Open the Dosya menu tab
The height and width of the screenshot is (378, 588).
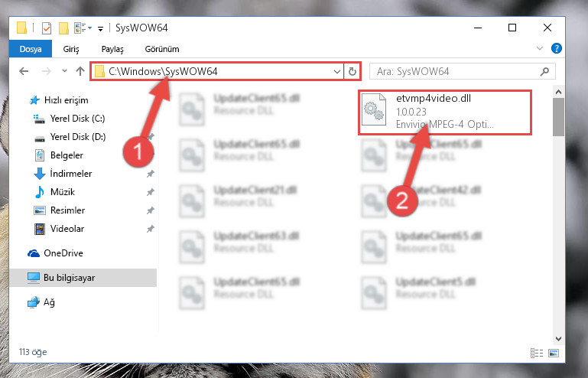31,49
